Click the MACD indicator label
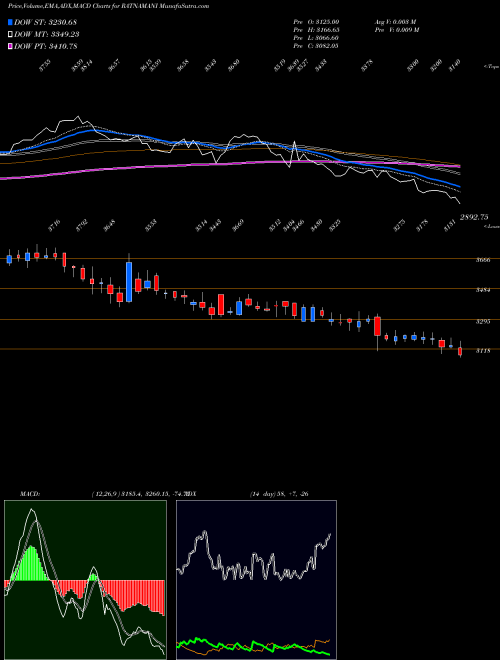The height and width of the screenshot is (660, 500). pyautogui.click(x=30, y=494)
